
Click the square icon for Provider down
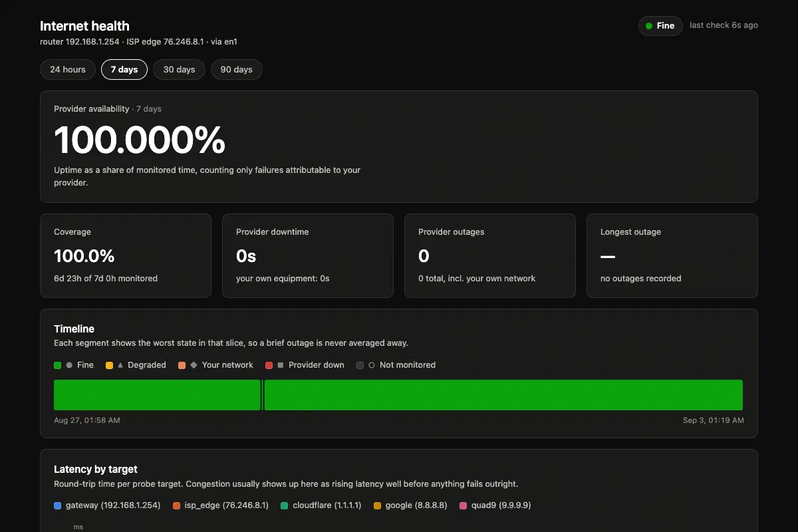[x=280, y=365]
